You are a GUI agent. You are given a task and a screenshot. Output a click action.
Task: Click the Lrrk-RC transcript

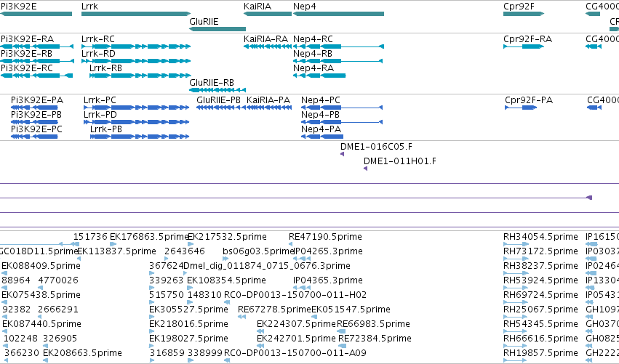point(136,46)
